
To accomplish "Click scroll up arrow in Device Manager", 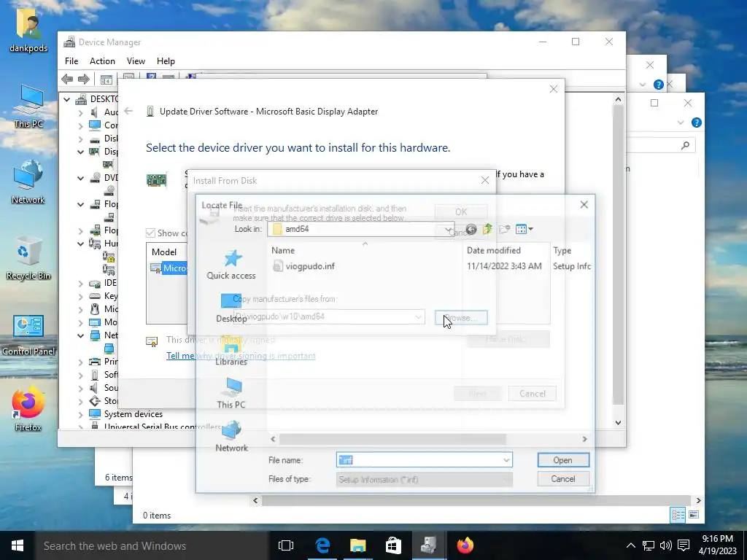I will [x=618, y=99].
